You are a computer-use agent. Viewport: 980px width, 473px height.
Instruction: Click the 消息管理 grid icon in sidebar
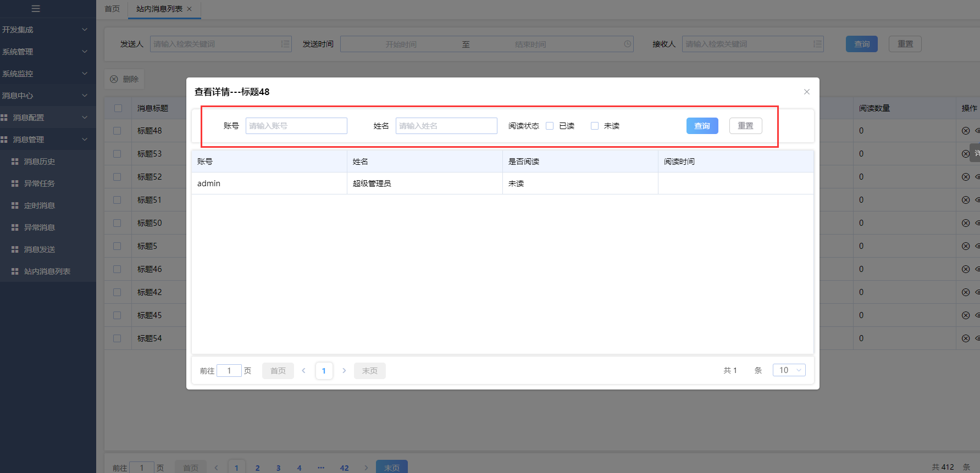[4, 140]
